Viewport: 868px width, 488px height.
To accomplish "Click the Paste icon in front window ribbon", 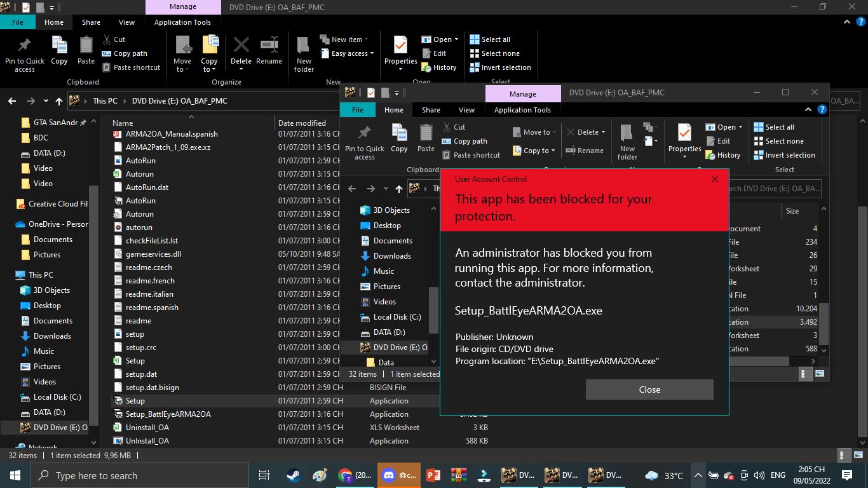I will [426, 139].
